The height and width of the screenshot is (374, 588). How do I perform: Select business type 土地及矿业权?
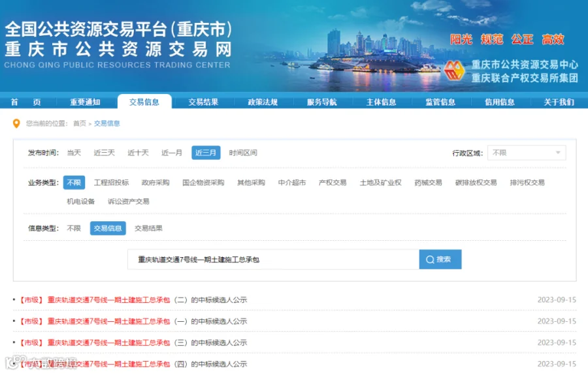[381, 183]
